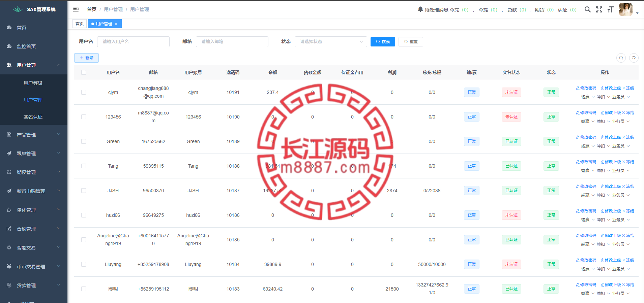Click the 用户管理 user icon in sidebar

[9, 65]
